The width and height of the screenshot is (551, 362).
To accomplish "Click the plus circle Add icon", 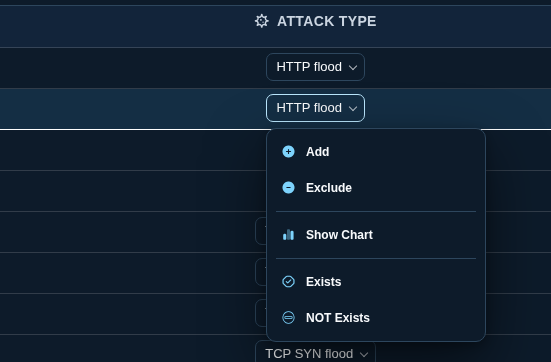I will (289, 152).
